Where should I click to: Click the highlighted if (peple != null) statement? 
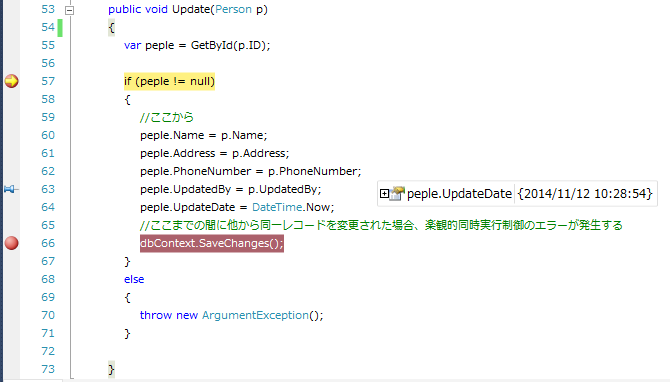click(169, 81)
